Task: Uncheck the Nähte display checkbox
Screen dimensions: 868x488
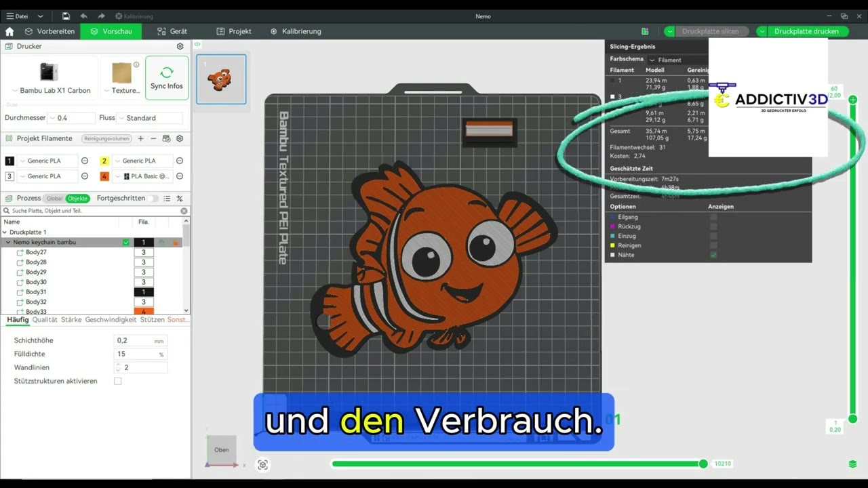Action: click(x=713, y=255)
